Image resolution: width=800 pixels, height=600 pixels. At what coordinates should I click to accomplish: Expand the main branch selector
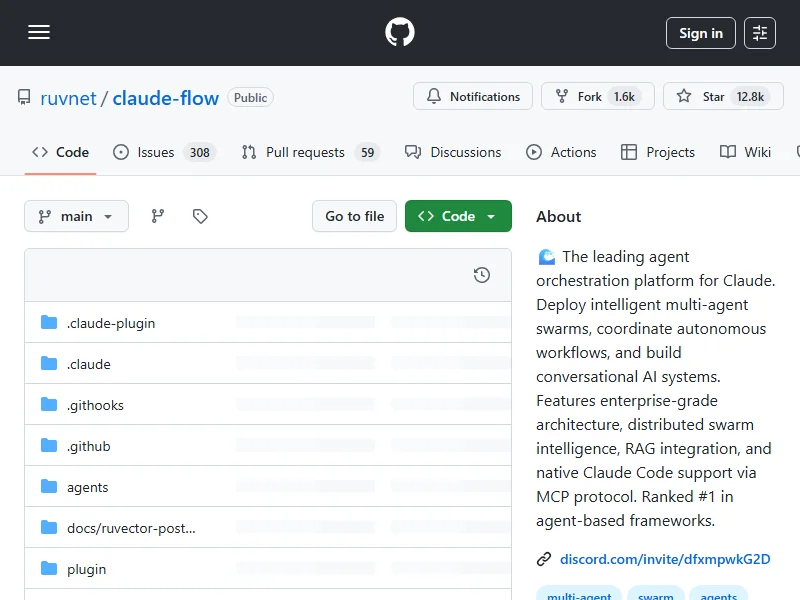(76, 216)
